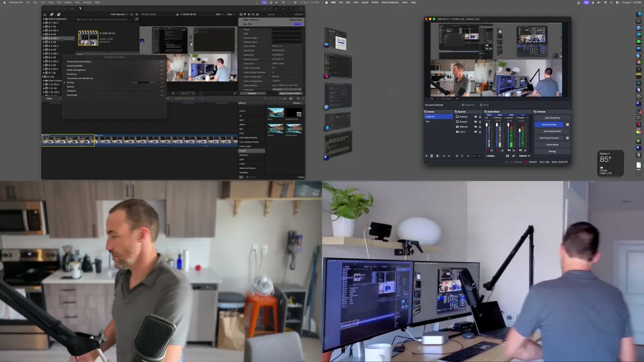The image size is (644, 362).
Task: Open the OBS File menu
Action: [341, 3]
